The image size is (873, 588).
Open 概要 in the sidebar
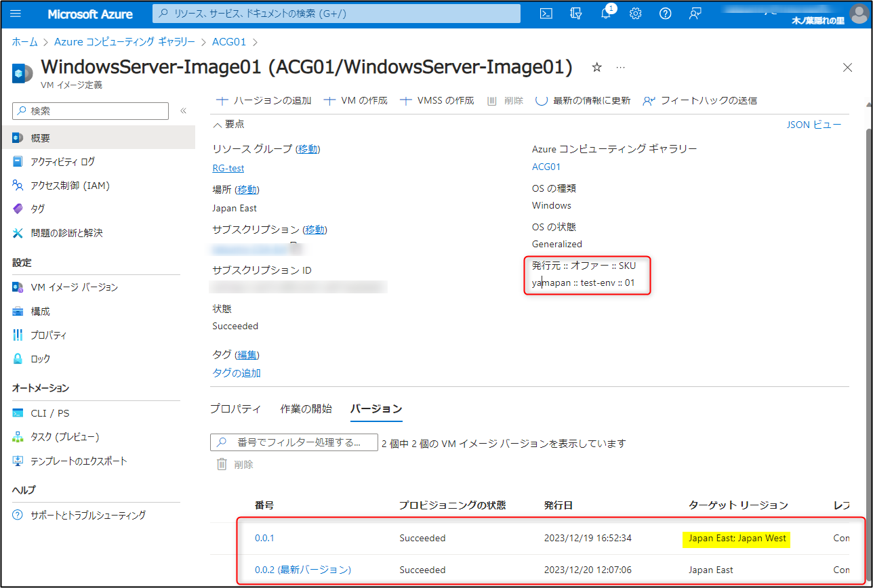click(98, 138)
